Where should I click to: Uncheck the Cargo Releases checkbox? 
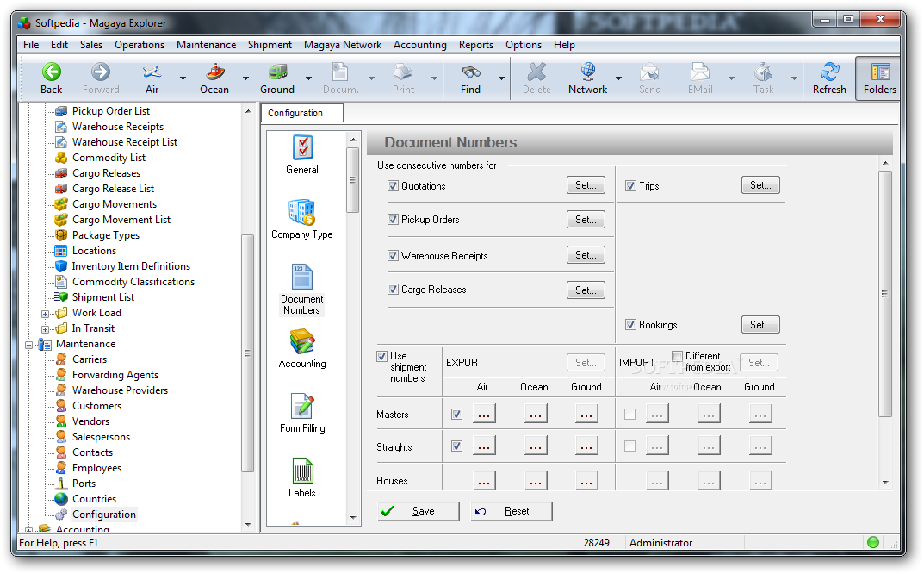pyautogui.click(x=393, y=289)
